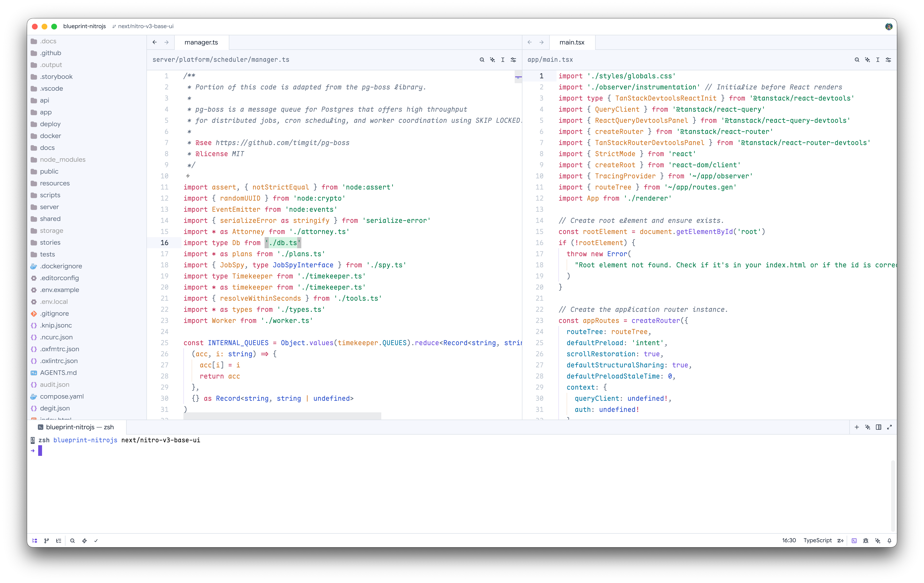This screenshot has width=924, height=583.
Task: Toggle the Outline Panel icon
Action: click(59, 540)
